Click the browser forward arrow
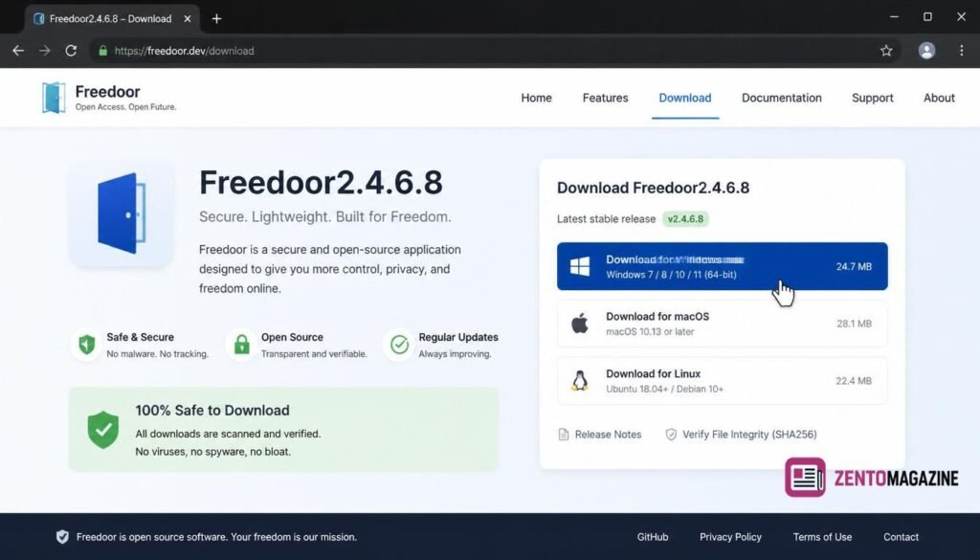The height and width of the screenshot is (560, 980). point(44,51)
